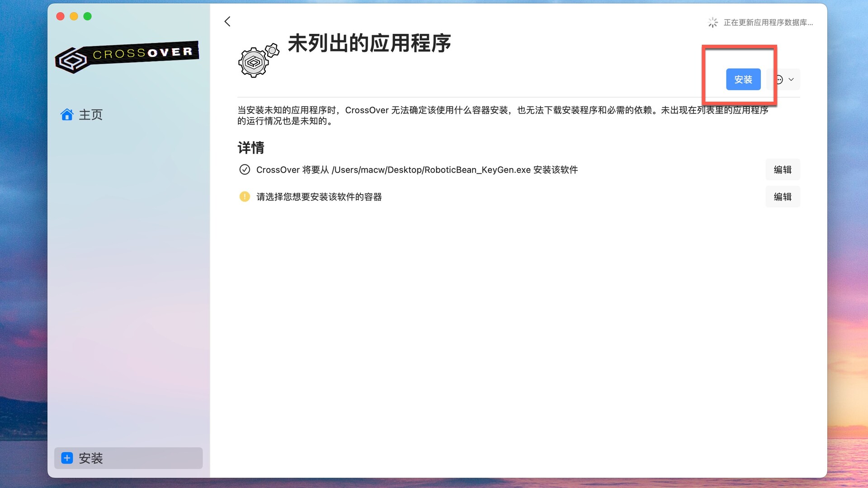Click the 请选择您想要安装该软件的容器 text
The image size is (868, 488).
319,197
